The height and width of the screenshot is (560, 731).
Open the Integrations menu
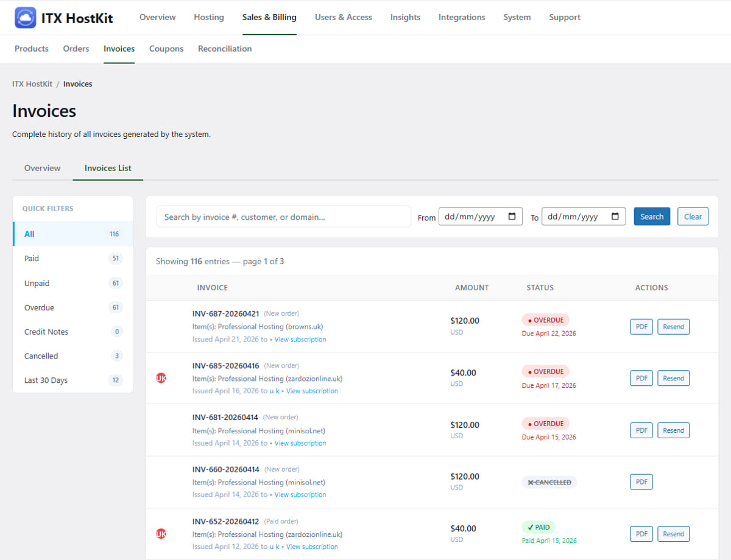click(x=462, y=17)
